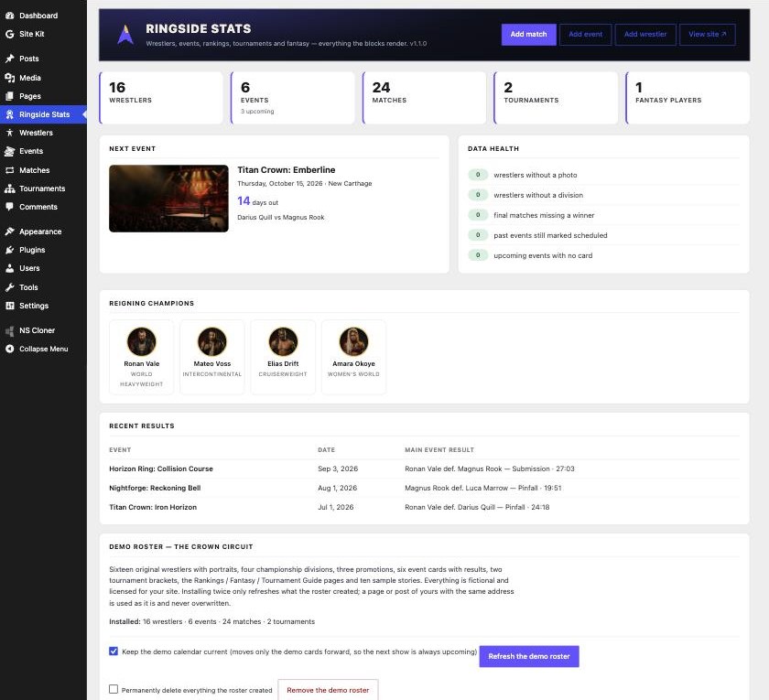The width and height of the screenshot is (769, 700).
Task: Open the Titan Crown: Emberline title
Action: point(287,170)
